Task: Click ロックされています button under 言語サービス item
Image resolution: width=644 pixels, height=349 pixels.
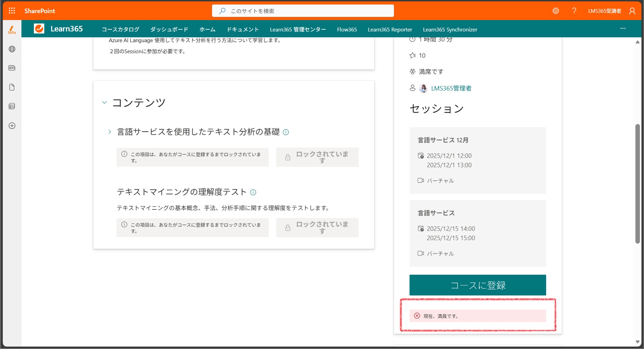Action: (x=317, y=157)
